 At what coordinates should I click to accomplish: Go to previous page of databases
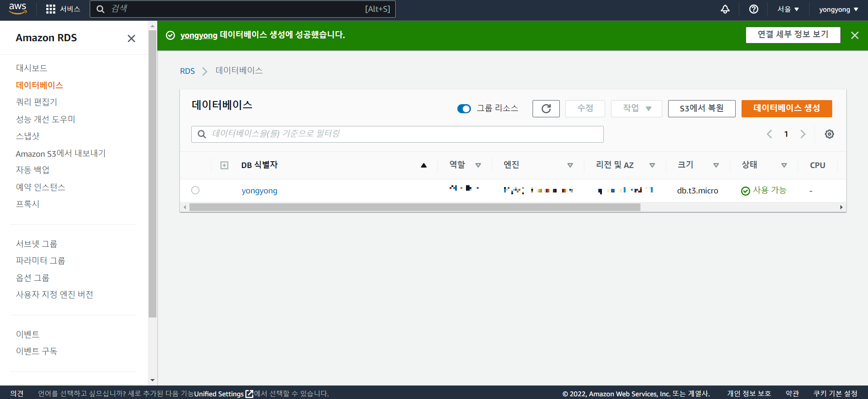[769, 134]
